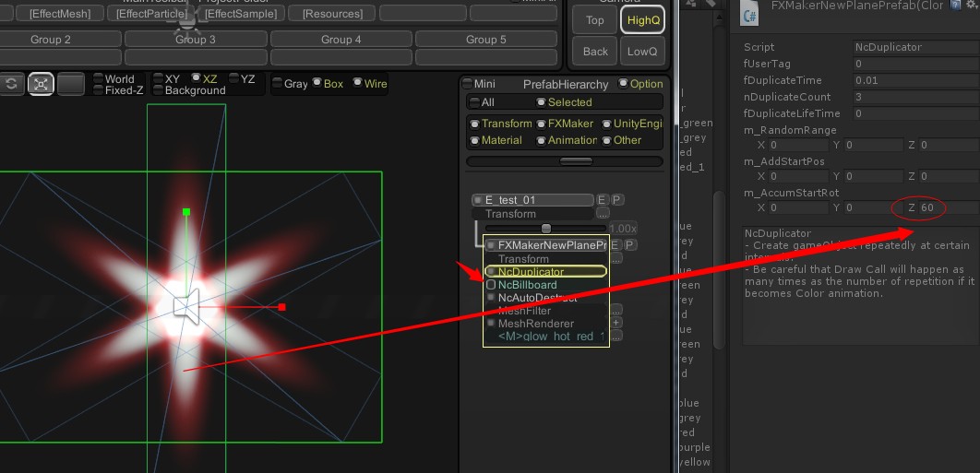Select the XZ plane option
Viewport: 980px width, 473px height.
pyautogui.click(x=205, y=78)
